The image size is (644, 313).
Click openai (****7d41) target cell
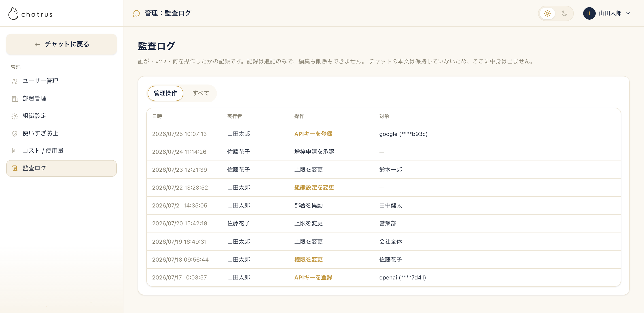[402, 277]
